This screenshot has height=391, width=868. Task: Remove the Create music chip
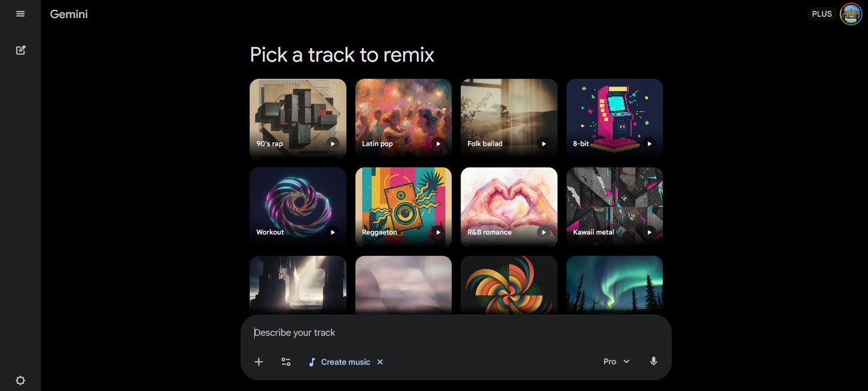(380, 362)
